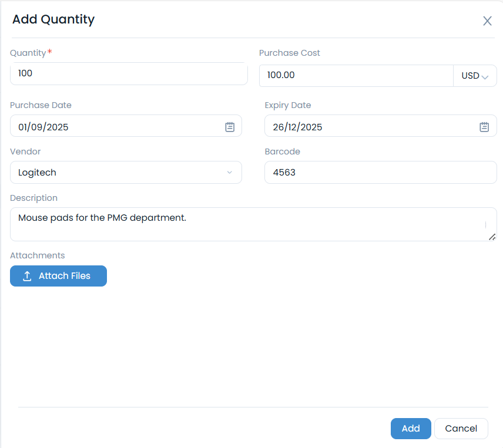The height and width of the screenshot is (448, 503).
Task: Select the Barcode field showing 4563
Action: coord(380,172)
